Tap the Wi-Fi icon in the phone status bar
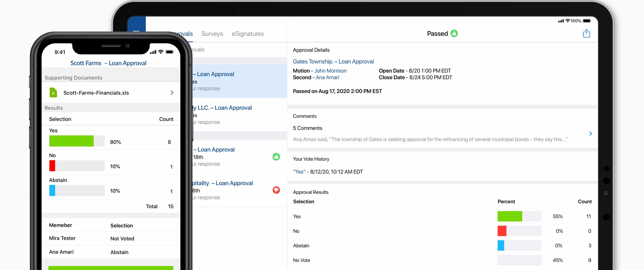The height and width of the screenshot is (270, 644). point(161,52)
